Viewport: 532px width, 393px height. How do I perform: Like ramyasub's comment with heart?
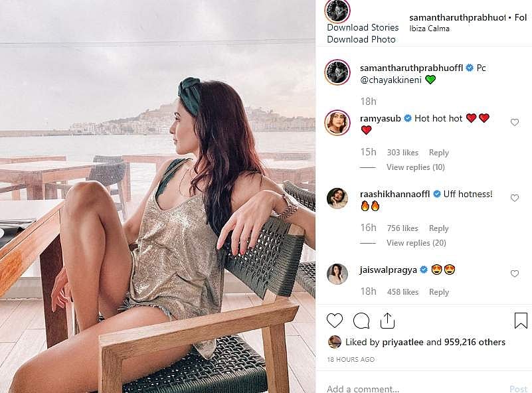click(x=514, y=123)
